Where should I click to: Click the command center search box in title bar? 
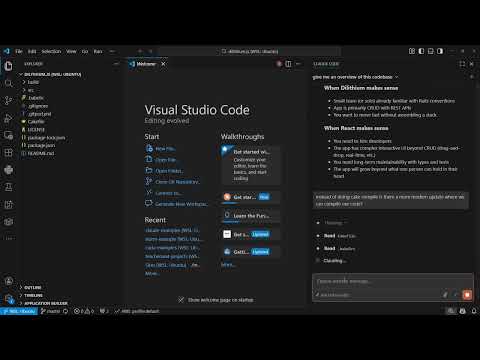(x=250, y=51)
